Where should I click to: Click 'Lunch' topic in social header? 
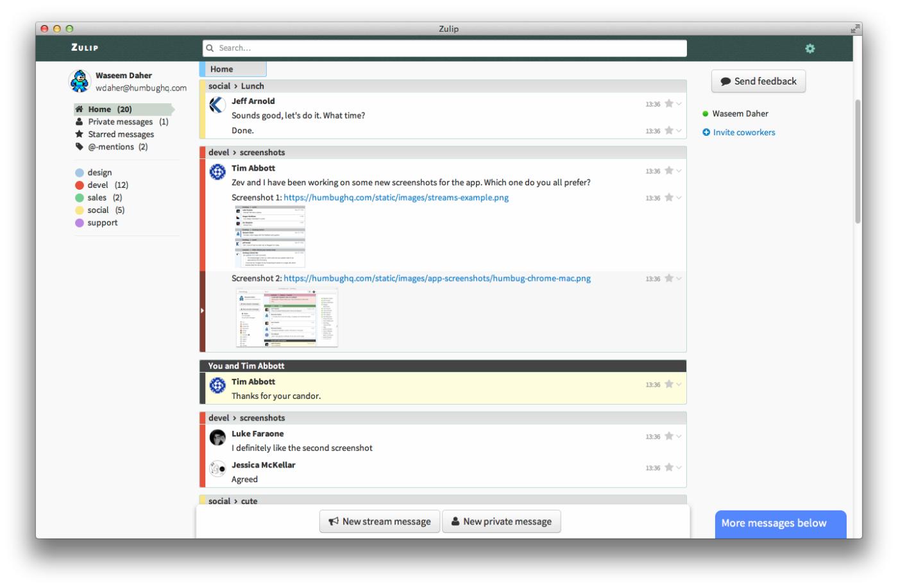pos(253,86)
